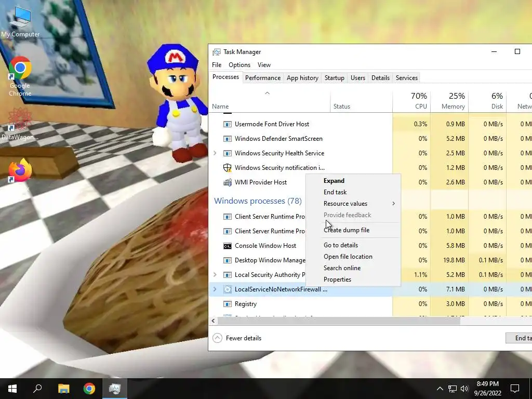This screenshot has width=532, height=399.
Task: Choose Open file location
Action: pos(353,257)
